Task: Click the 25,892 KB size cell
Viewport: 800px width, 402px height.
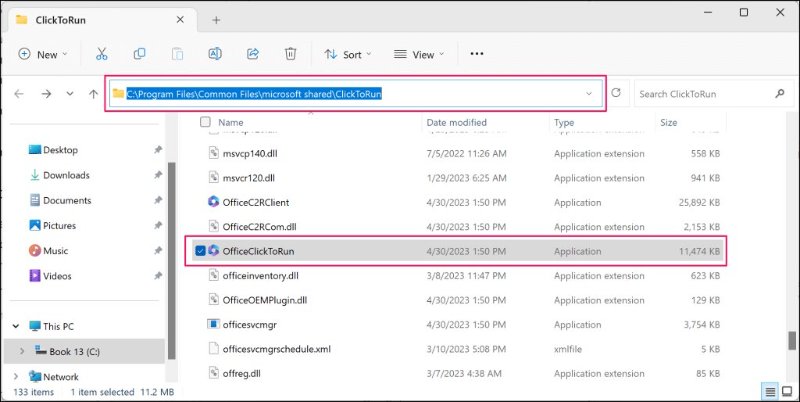Action: pos(698,203)
